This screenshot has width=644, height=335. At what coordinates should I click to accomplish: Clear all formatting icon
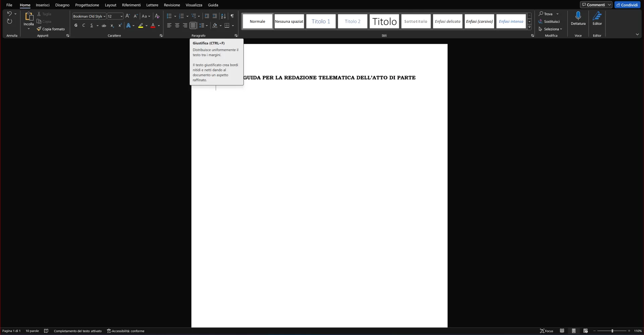157,16
